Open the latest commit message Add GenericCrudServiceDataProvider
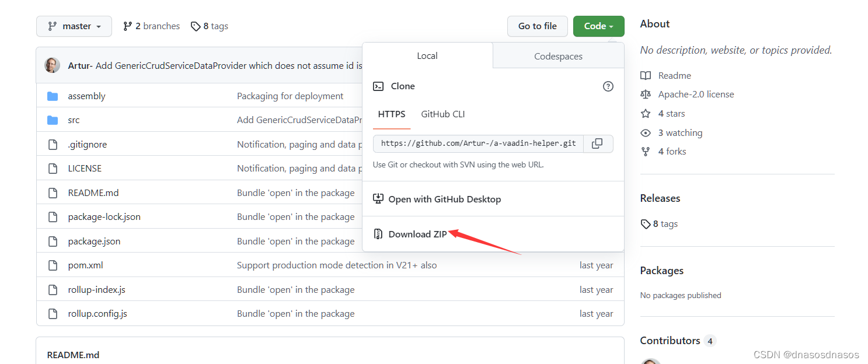 tap(229, 65)
